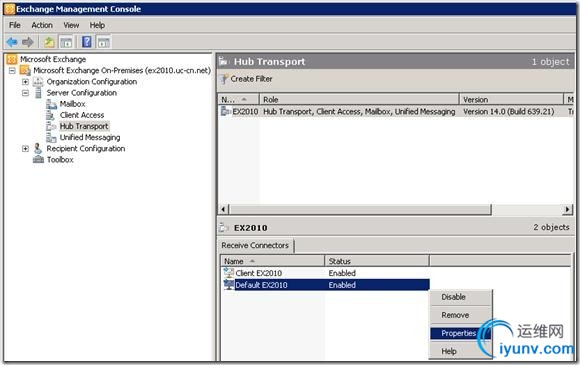Sort servers by the Name column header

click(239, 99)
